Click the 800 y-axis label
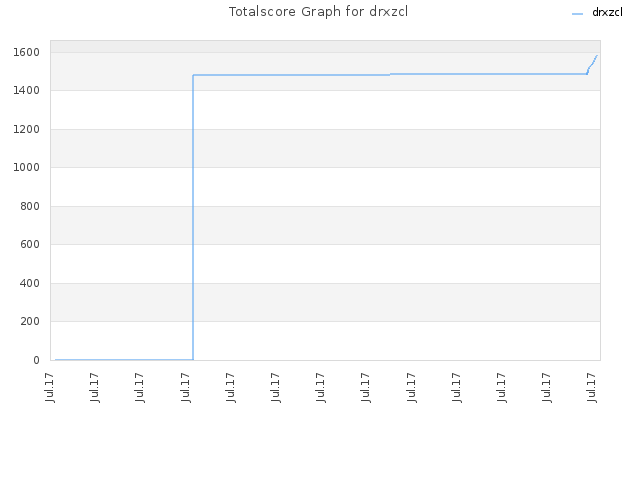Viewport: 640px width, 480px height. [x=30, y=206]
